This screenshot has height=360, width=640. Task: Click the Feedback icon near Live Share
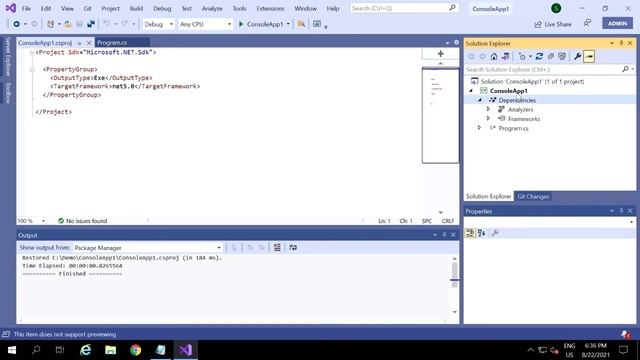(587, 24)
